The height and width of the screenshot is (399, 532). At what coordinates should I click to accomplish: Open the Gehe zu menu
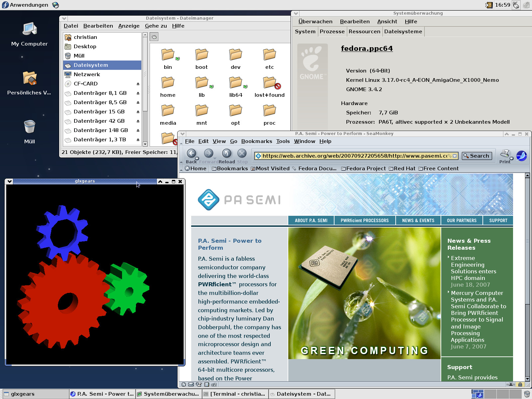(x=156, y=26)
